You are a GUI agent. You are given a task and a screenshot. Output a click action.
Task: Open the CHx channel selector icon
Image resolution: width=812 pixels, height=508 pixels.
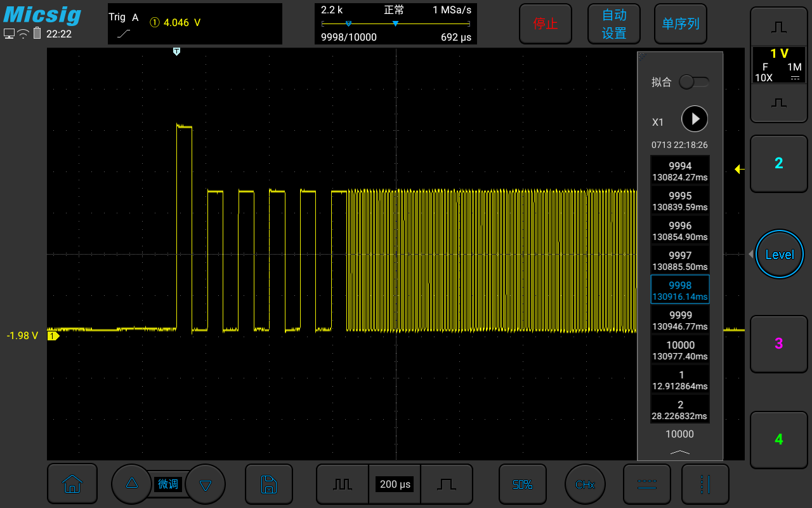click(x=584, y=484)
